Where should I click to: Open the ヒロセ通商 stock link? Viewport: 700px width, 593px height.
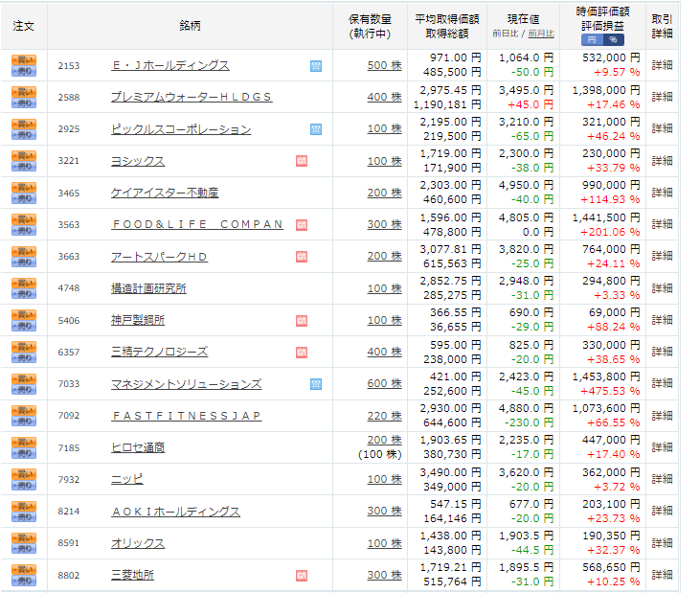tap(138, 447)
